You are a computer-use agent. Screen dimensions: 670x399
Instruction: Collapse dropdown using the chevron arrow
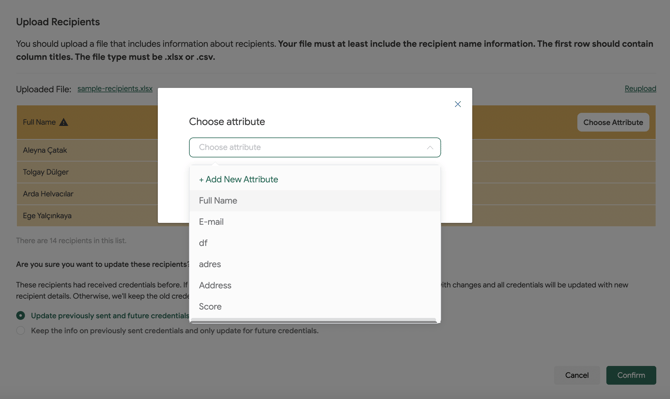point(430,147)
